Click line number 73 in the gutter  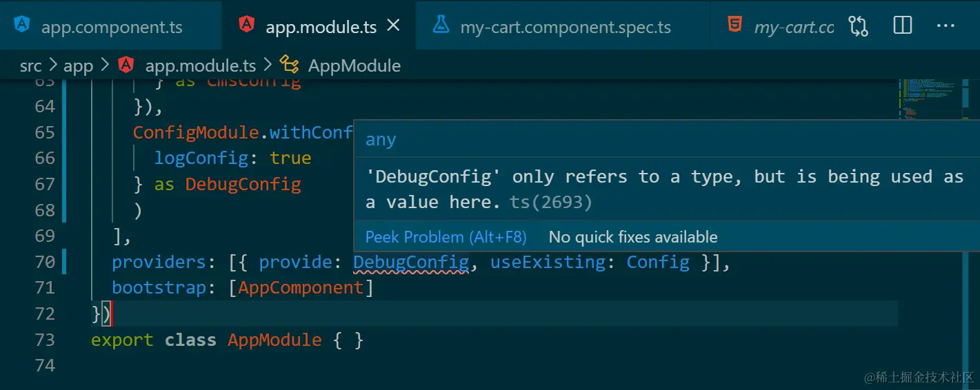[45, 340]
